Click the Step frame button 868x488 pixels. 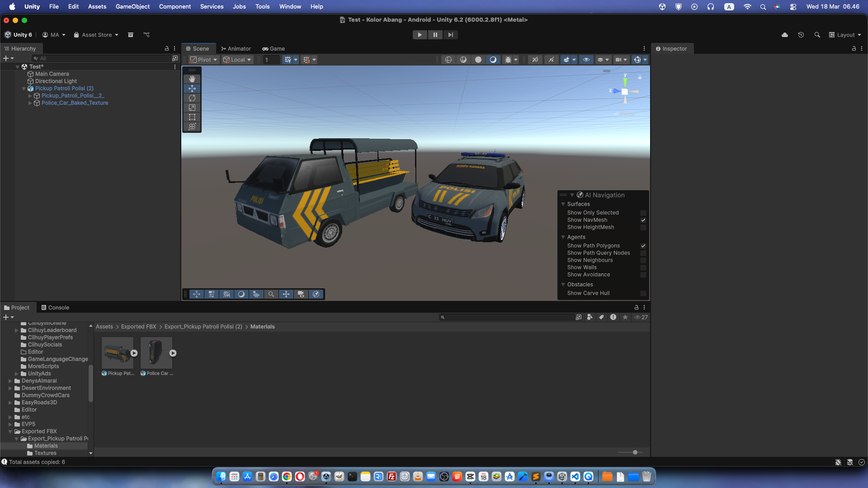(450, 35)
